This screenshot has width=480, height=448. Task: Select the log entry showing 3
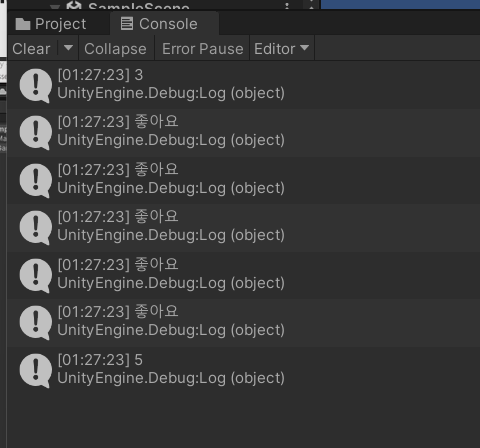point(244,85)
